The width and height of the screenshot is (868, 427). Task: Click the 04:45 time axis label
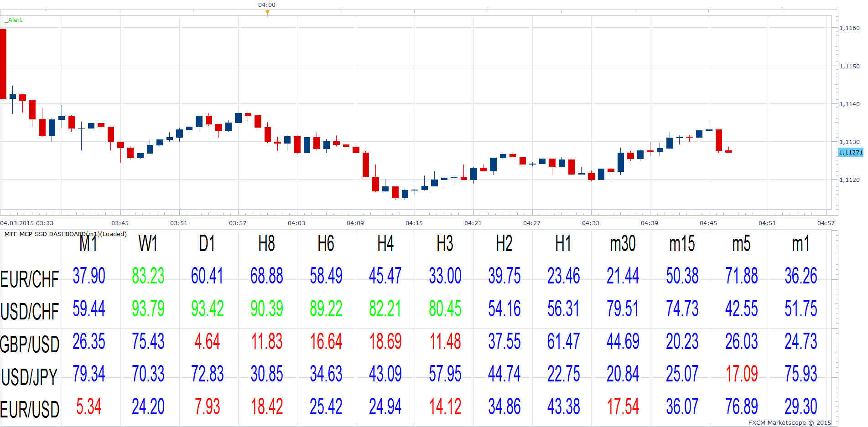pyautogui.click(x=708, y=223)
